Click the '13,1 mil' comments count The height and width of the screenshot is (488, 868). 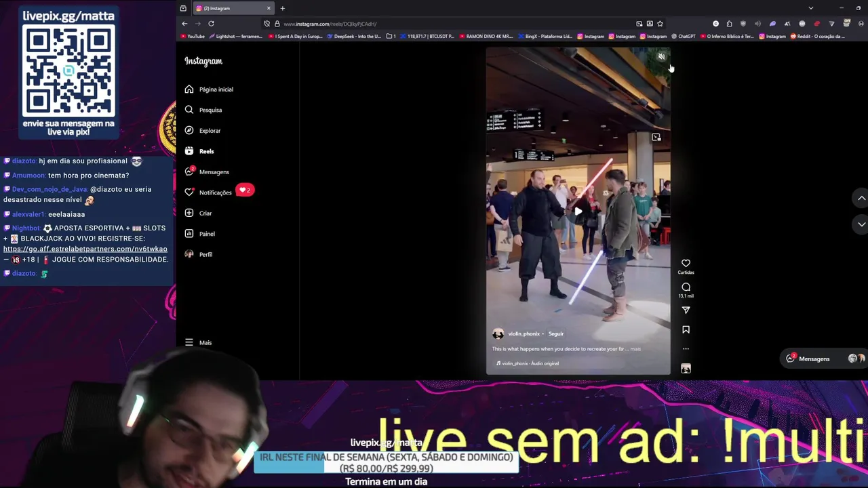[x=686, y=296]
